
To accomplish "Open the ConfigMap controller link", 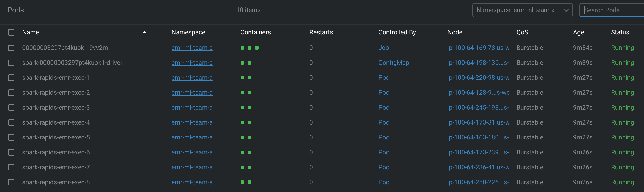I will click(394, 63).
